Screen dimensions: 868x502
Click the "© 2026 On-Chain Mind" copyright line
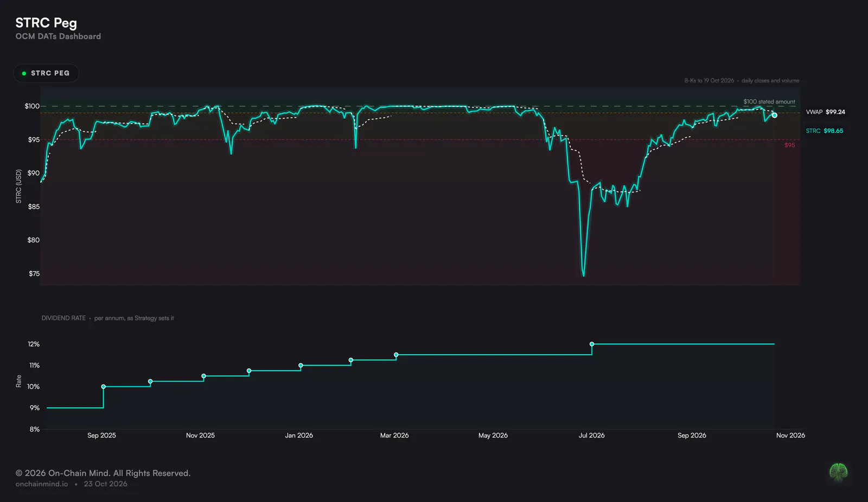click(103, 473)
